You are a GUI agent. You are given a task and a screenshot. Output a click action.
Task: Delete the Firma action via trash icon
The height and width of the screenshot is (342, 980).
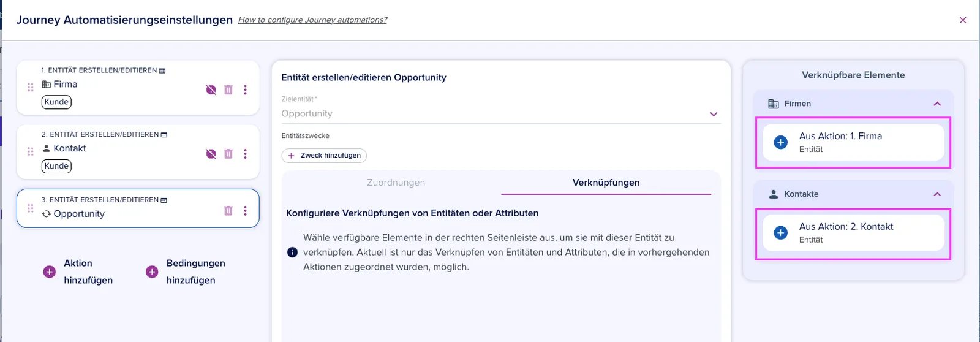[228, 89]
